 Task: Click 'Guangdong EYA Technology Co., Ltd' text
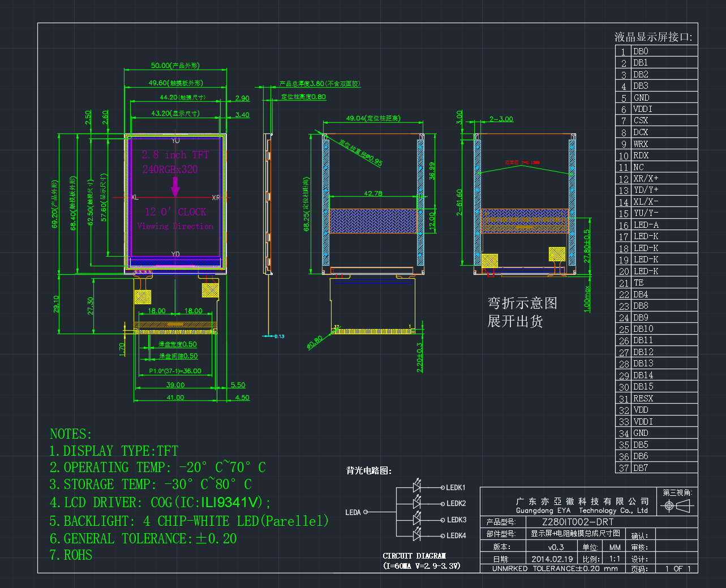pos(582,511)
